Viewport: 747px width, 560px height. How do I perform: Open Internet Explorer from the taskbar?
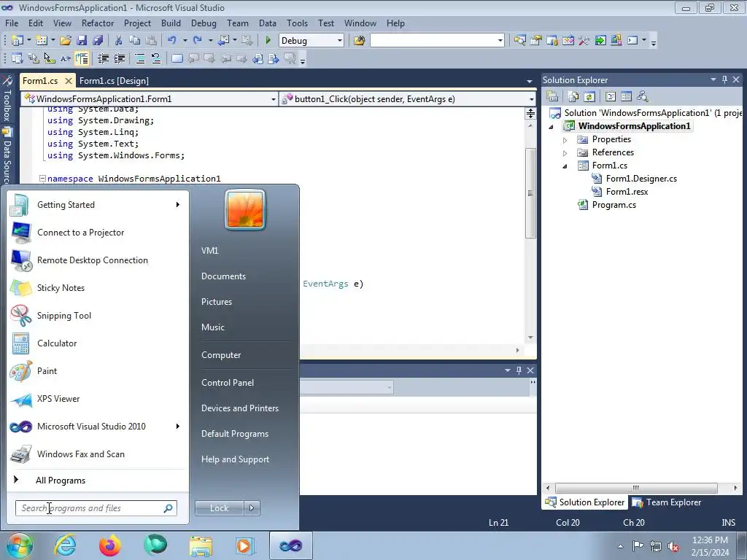point(65,545)
